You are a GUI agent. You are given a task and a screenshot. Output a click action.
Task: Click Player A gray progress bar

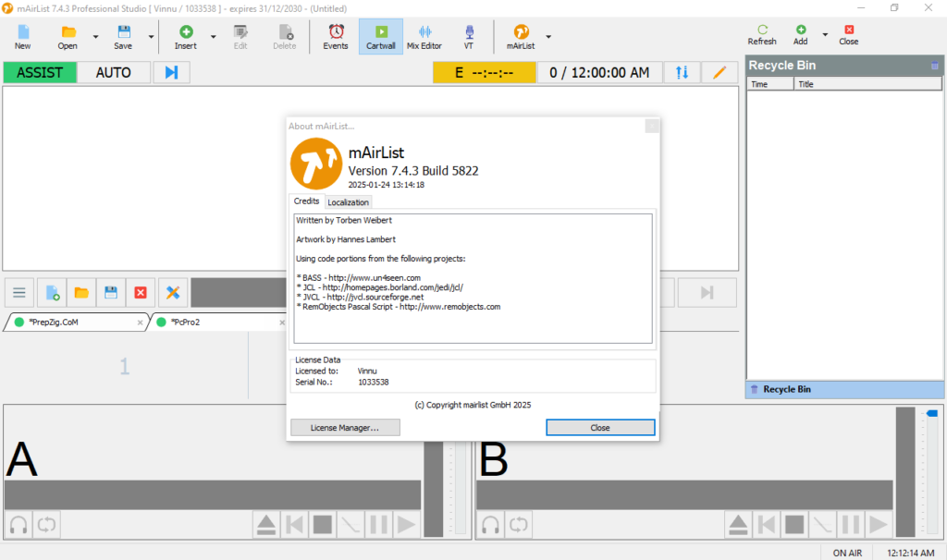pos(213,494)
